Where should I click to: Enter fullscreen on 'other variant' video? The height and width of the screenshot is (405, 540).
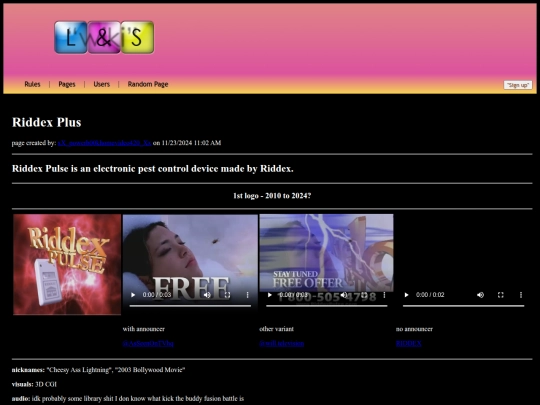(x=364, y=295)
